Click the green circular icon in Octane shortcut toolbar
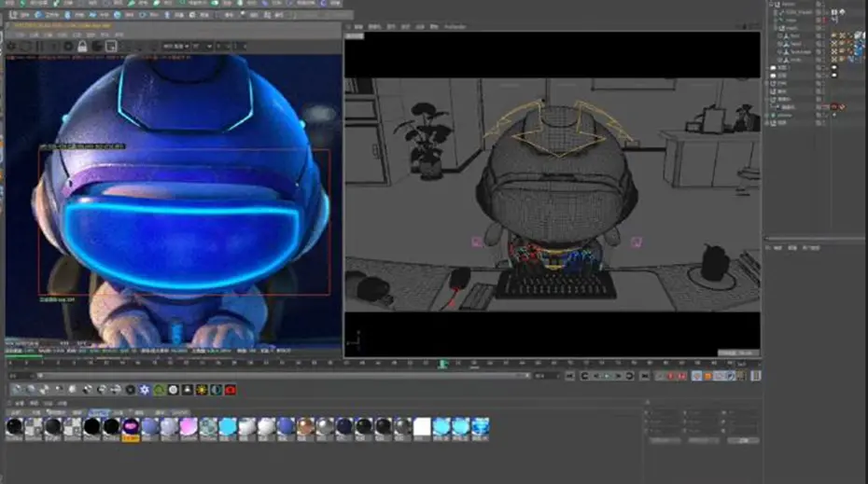 (159, 390)
